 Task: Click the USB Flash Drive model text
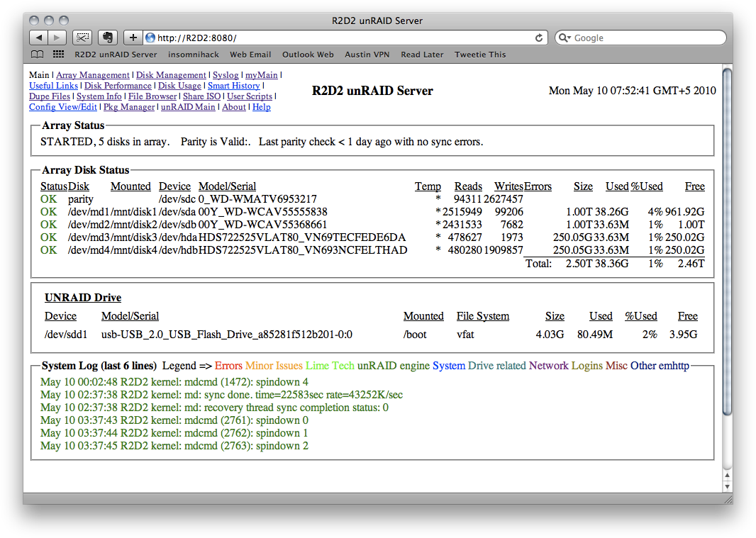click(227, 334)
